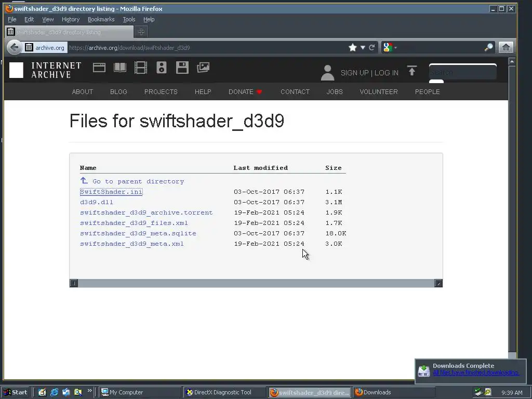Open the BLOG navigation link
The width and height of the screenshot is (532, 399).
click(x=119, y=92)
